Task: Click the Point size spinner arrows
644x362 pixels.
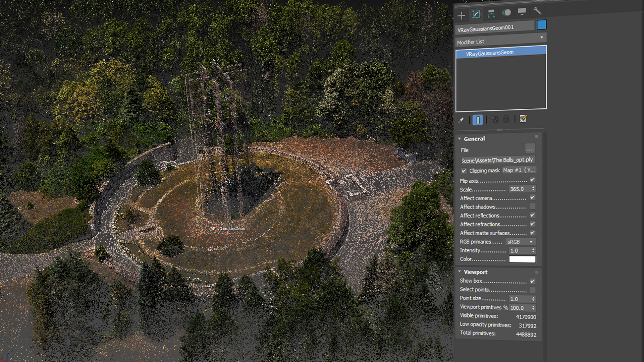Action: tap(533, 299)
